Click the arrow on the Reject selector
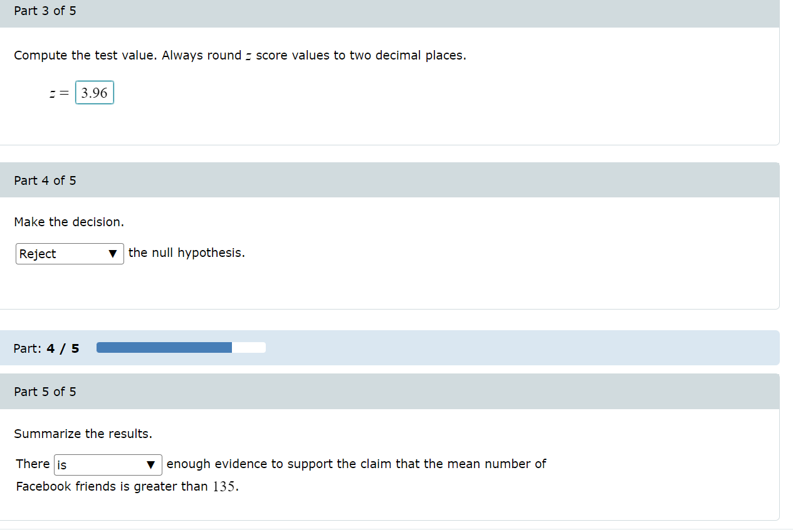 (113, 254)
